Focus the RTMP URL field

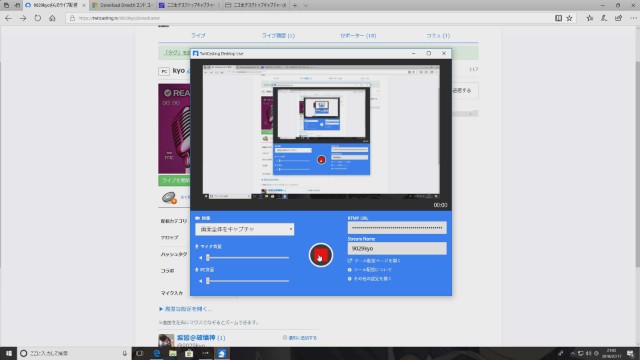397,228
